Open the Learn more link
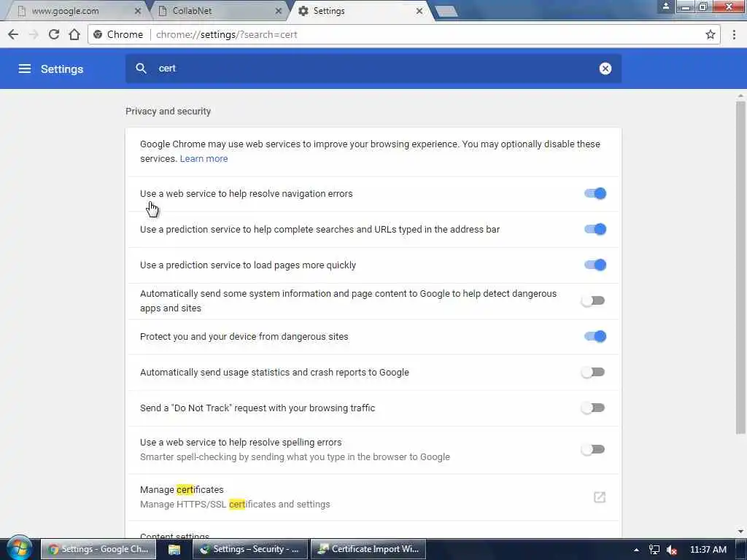The height and width of the screenshot is (560, 747). pos(204,158)
